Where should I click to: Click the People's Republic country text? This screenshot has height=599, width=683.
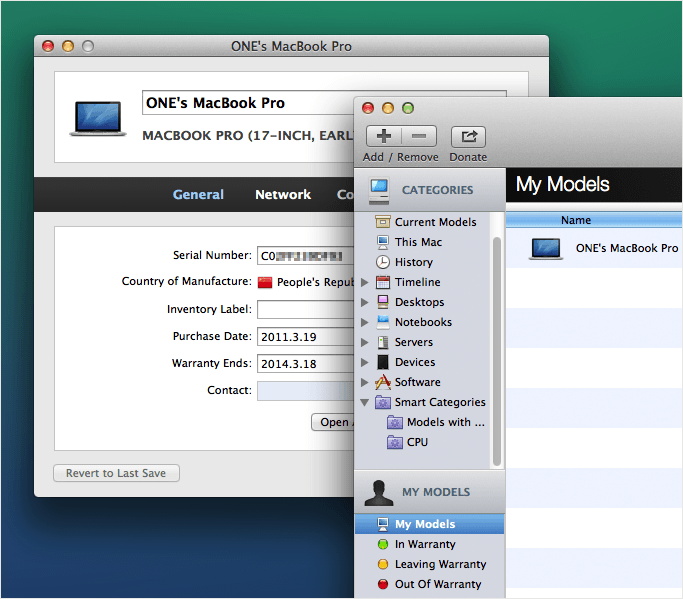(x=316, y=282)
